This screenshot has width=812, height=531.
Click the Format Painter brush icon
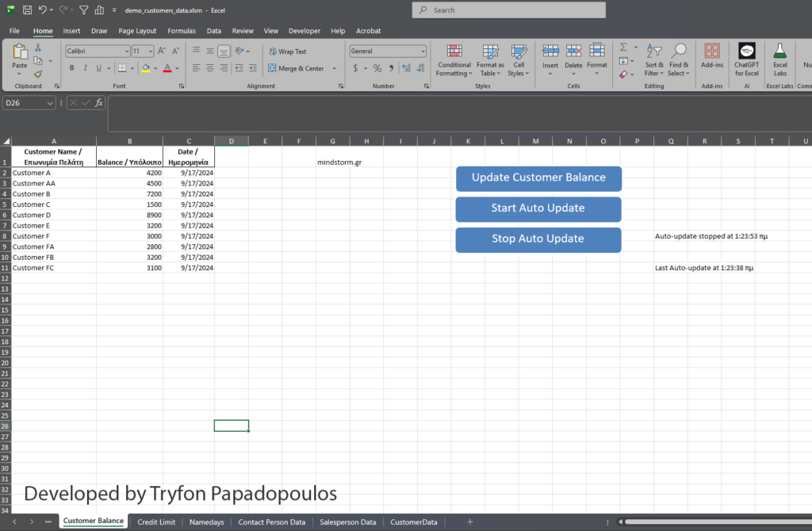pos(38,74)
